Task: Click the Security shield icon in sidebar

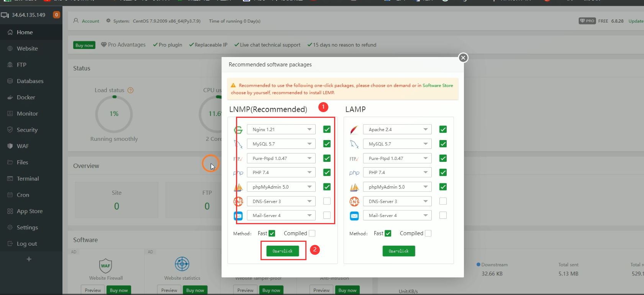Action: (10, 130)
